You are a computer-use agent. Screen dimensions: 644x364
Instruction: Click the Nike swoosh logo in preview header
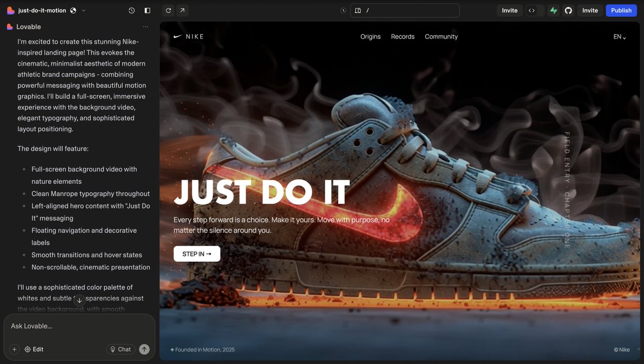pos(178,36)
